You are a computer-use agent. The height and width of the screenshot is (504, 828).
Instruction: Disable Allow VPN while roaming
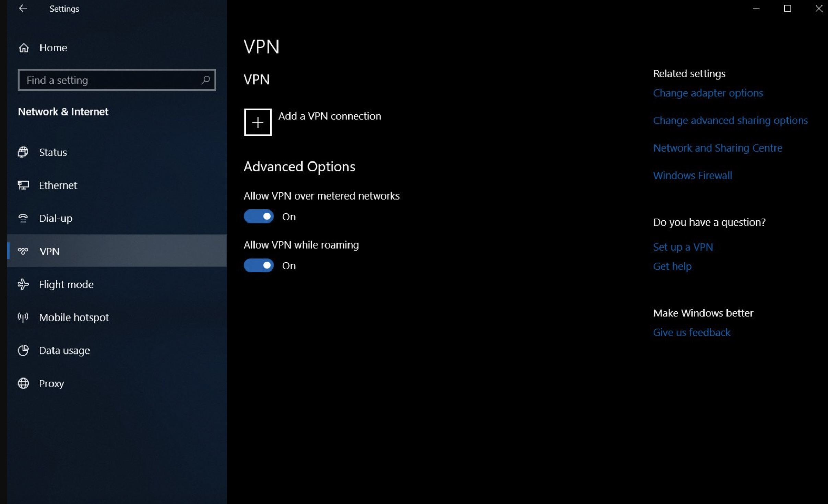pyautogui.click(x=259, y=265)
